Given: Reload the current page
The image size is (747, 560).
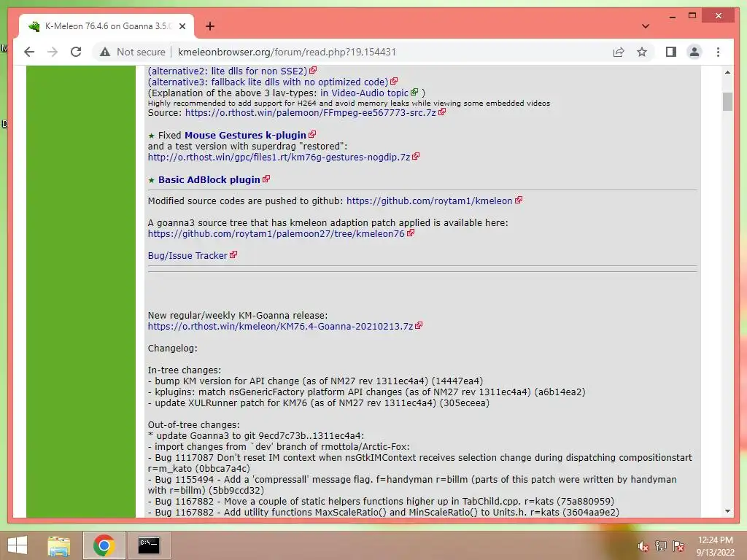Looking at the screenshot, I should [76, 52].
